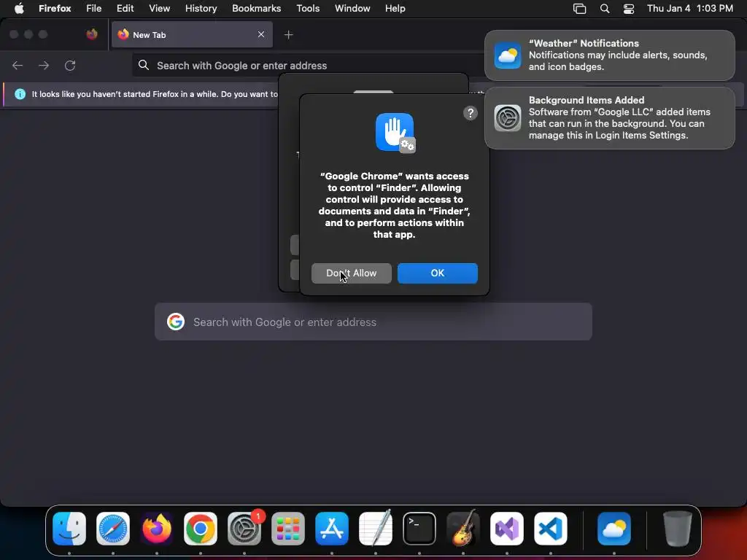The image size is (747, 560).
Task: Open System Settings from the Dock
Action: (x=244, y=529)
